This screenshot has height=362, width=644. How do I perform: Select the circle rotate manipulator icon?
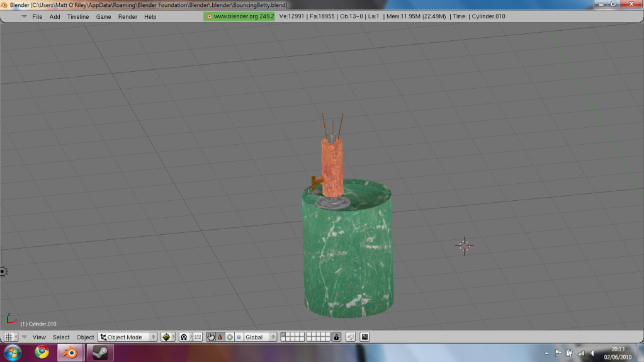pos(229,337)
